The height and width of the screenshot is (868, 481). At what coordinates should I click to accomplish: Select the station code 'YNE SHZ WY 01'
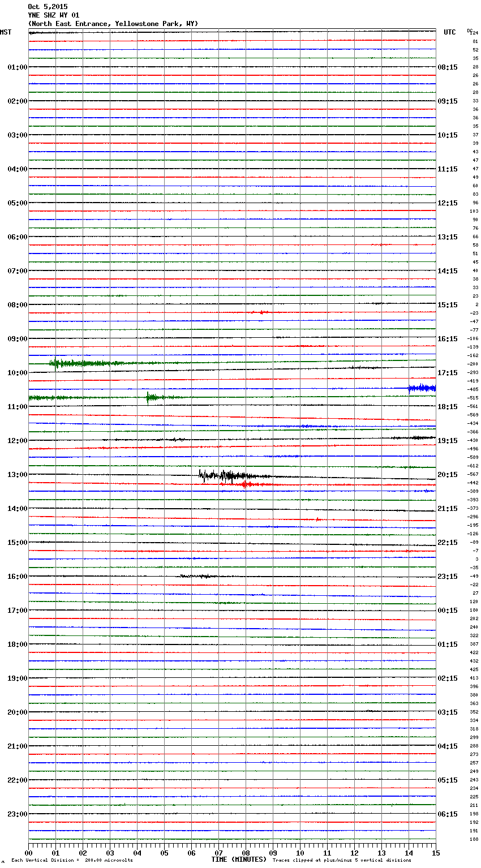click(x=53, y=15)
